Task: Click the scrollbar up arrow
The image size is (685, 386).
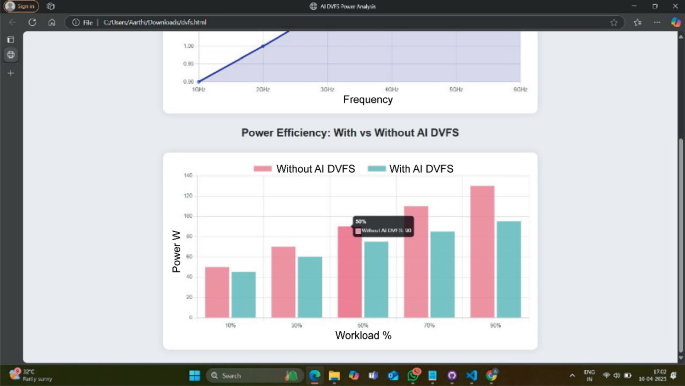Action: pyautogui.click(x=681, y=36)
